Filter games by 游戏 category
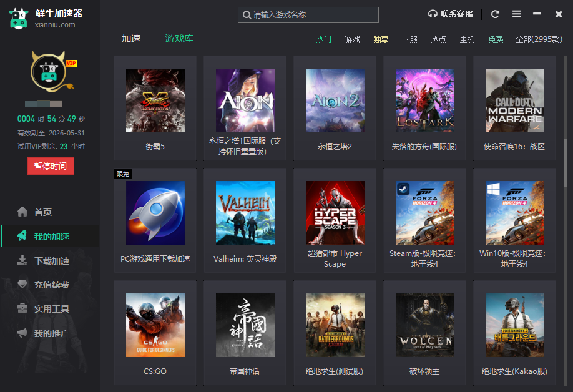Screen dimensions: 573x392 (352, 39)
